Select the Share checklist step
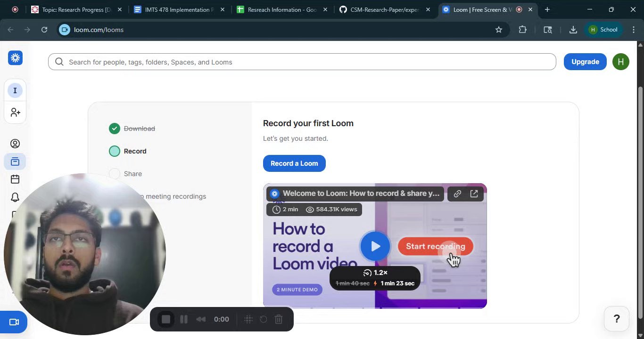Screen dimensions: 644x339 pos(125,174)
